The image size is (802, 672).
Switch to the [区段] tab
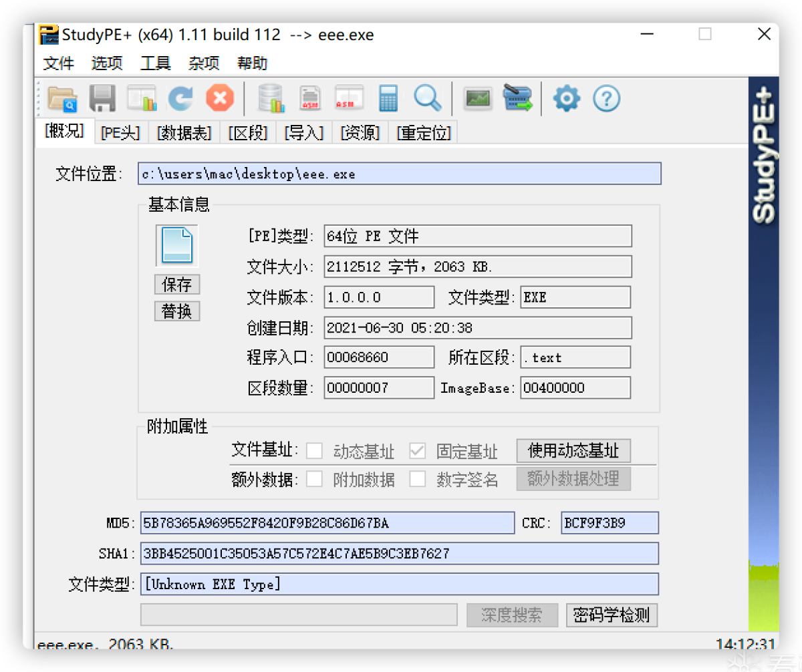tap(247, 133)
